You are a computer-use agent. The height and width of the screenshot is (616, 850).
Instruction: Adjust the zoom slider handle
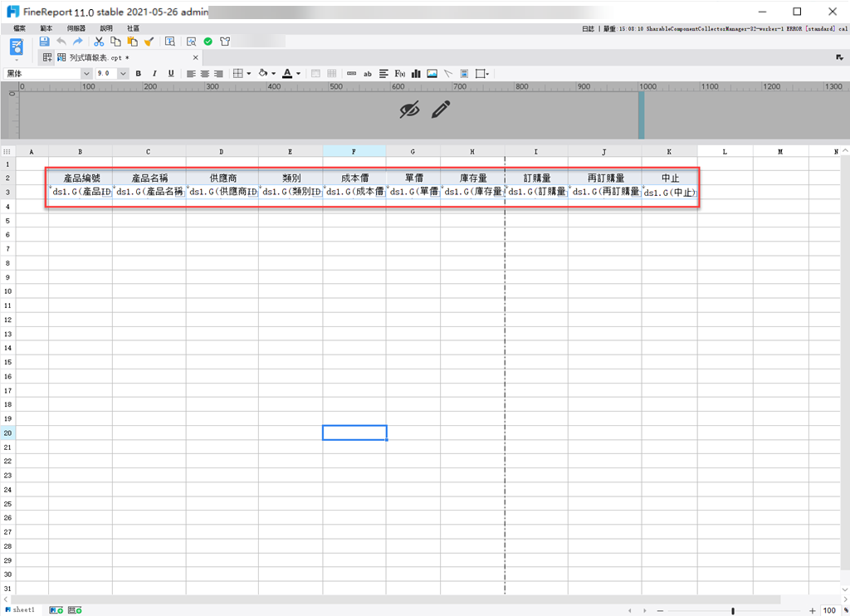coord(733,610)
